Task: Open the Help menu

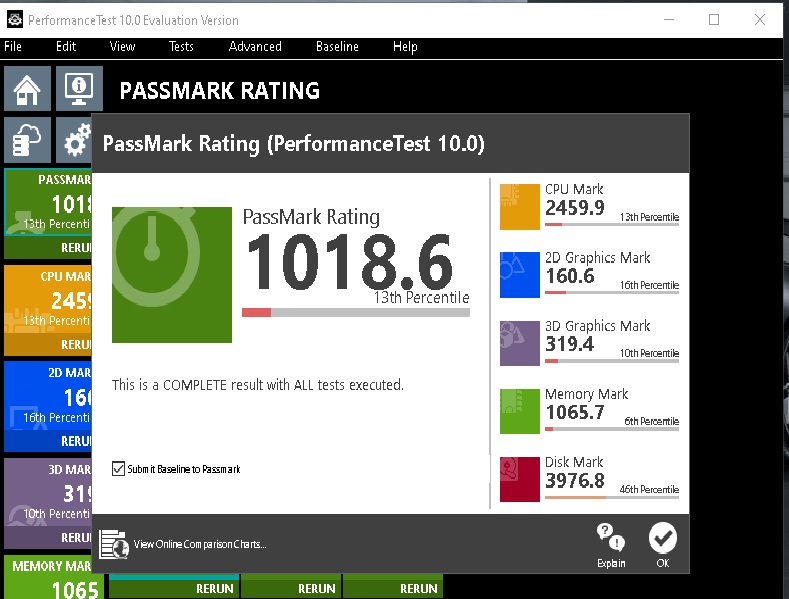Action: pyautogui.click(x=405, y=47)
